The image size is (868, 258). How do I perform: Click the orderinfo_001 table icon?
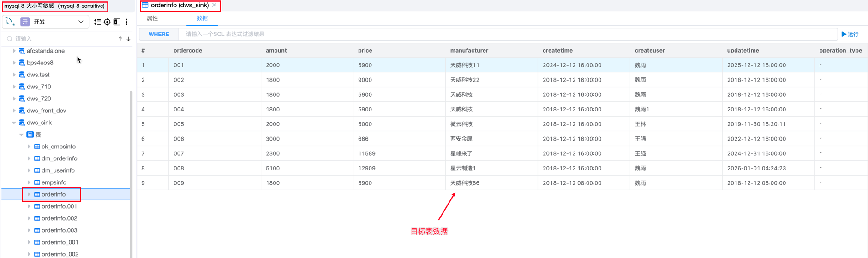coord(37,242)
